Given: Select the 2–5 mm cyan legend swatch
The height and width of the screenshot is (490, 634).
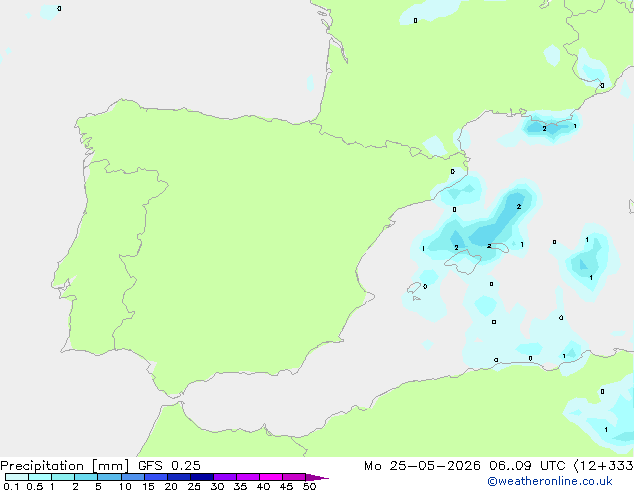Looking at the screenshot, I should tap(86, 477).
